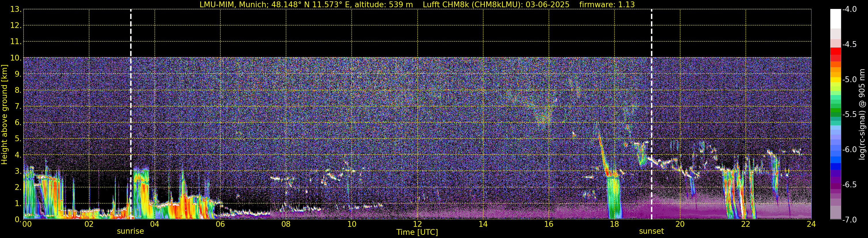The image size is (868, 238).
Task: Click the time axis tick '18'
Action: pyautogui.click(x=615, y=224)
